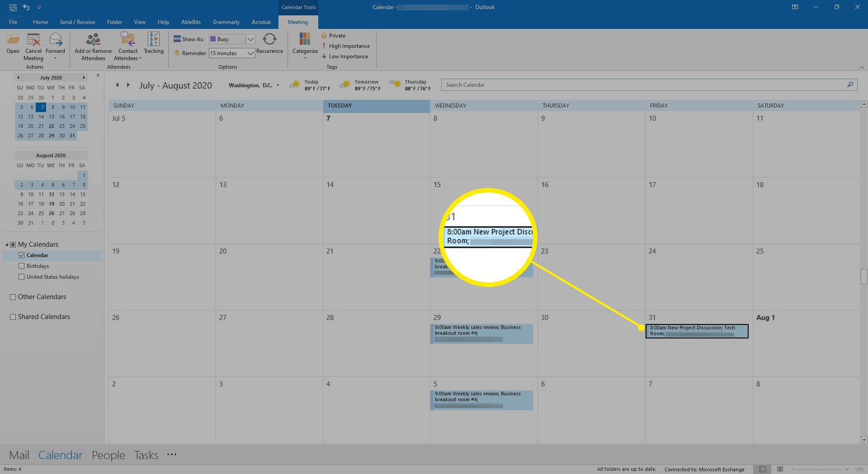Open the Meeting ribbon tab
The image size is (868, 474).
[298, 22]
